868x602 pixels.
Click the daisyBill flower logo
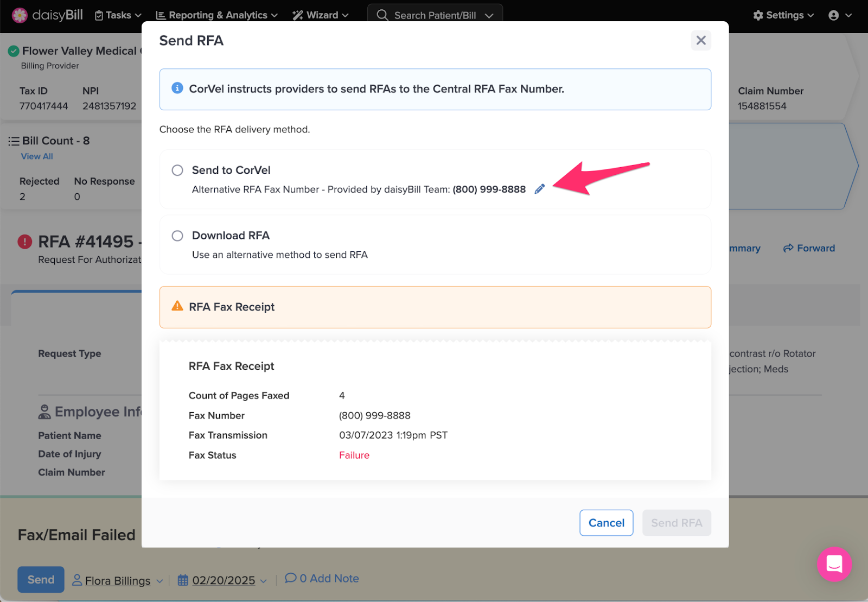click(20, 15)
